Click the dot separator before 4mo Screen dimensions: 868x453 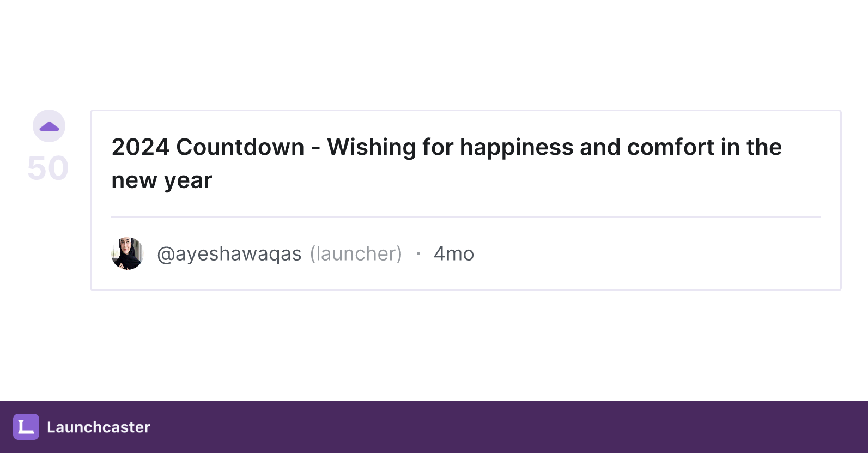pyautogui.click(x=418, y=253)
